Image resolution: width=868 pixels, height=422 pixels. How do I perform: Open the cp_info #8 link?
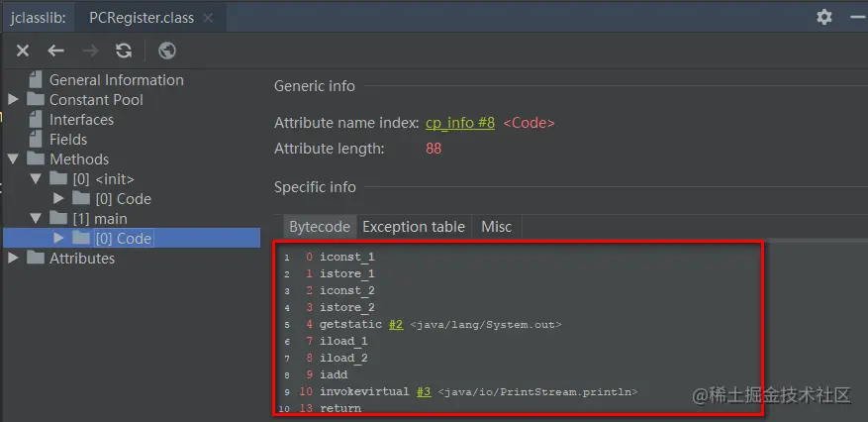[459, 123]
